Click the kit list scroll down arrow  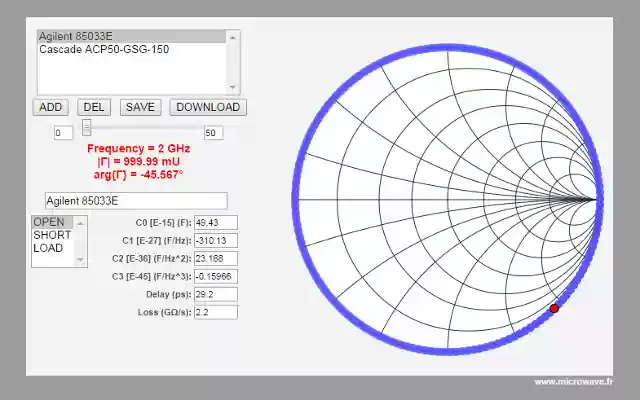233,87
